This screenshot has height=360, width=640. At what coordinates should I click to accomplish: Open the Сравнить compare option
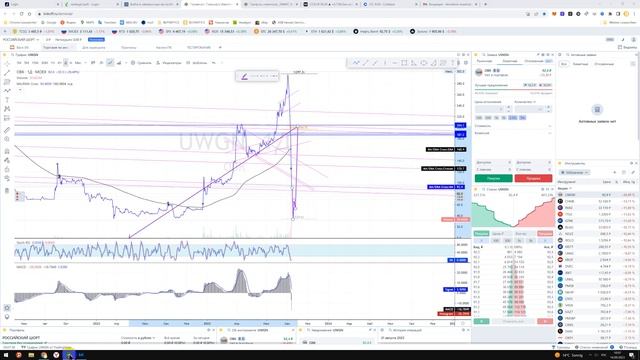(x=141, y=63)
